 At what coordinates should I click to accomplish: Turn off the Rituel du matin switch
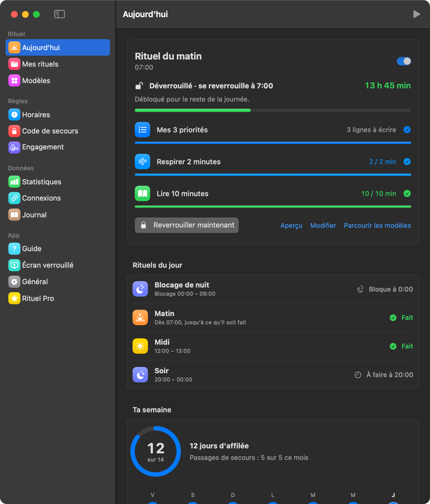(x=403, y=61)
